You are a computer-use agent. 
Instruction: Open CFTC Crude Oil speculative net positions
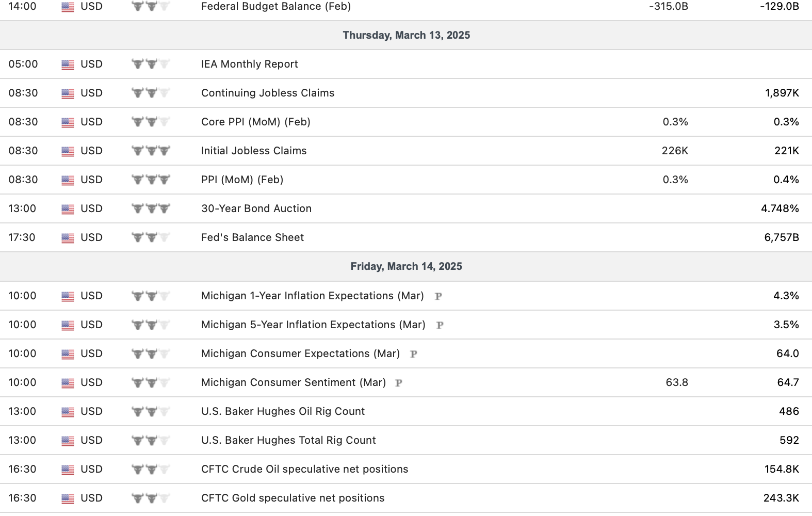[x=304, y=469]
